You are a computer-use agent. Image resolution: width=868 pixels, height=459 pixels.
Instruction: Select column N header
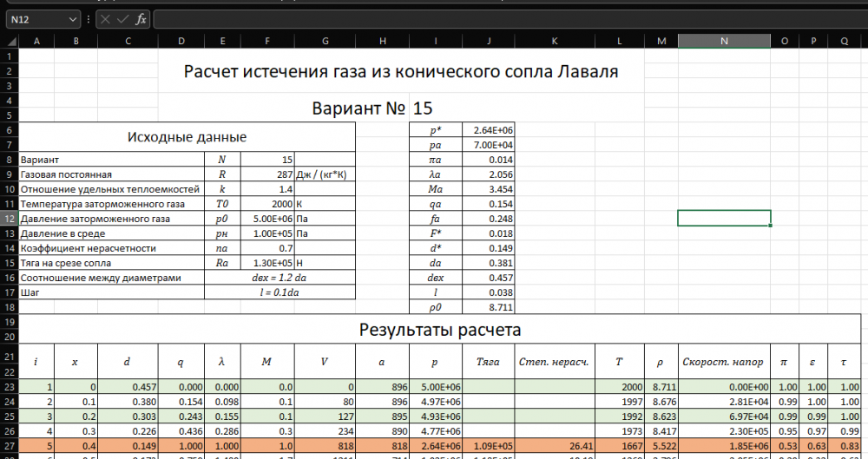(724, 41)
